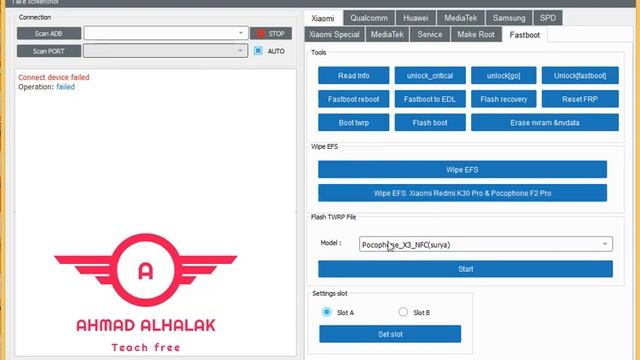Switch to the Xiaomi top tab

323,18
